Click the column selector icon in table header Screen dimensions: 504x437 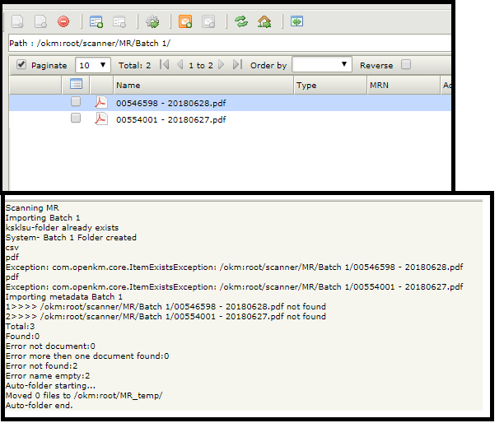[x=77, y=84]
